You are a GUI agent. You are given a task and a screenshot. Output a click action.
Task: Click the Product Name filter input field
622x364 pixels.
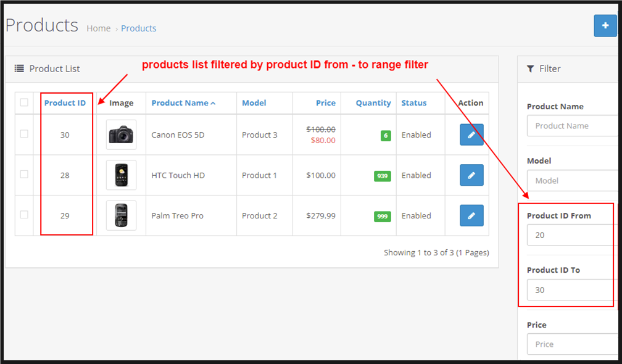coord(571,126)
